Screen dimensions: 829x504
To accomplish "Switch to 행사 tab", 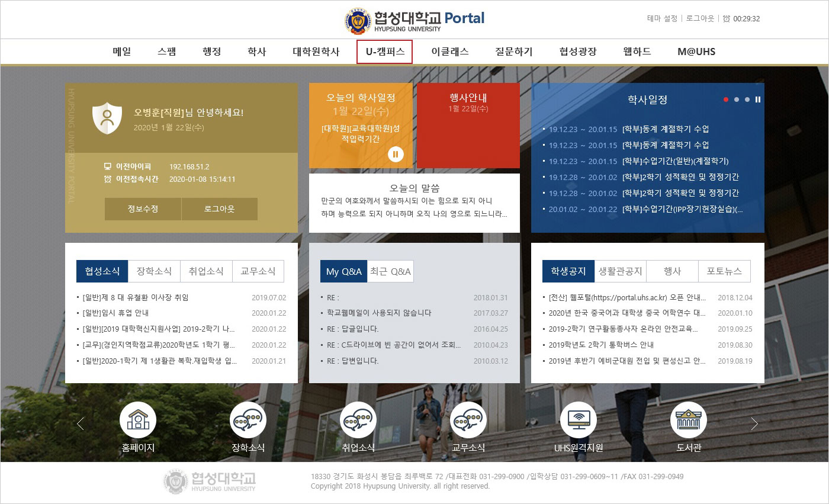I will [672, 271].
